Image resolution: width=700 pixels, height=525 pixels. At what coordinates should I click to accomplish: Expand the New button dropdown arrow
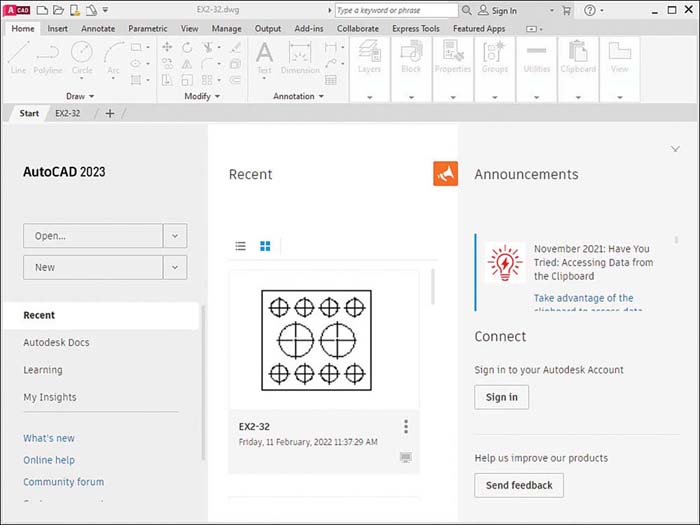click(175, 267)
